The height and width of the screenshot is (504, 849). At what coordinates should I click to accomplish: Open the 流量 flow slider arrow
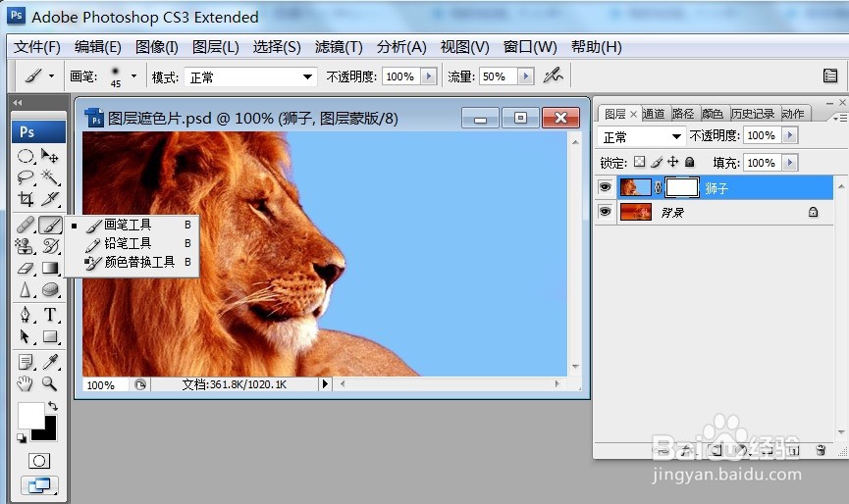(526, 76)
